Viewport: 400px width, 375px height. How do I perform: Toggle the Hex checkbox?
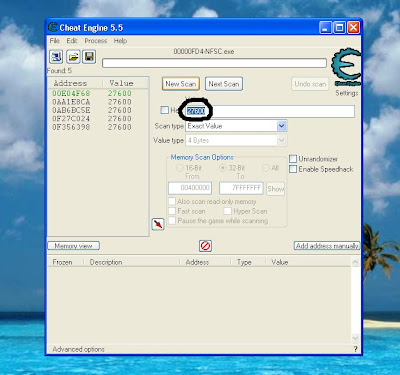[x=164, y=110]
